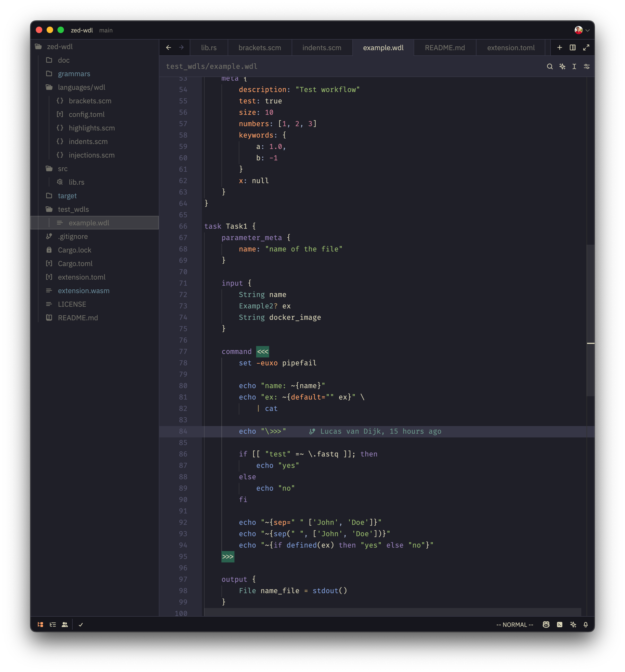This screenshot has height=672, width=625.
Task: Collapse the zed-wdl root folder
Action: (95, 47)
